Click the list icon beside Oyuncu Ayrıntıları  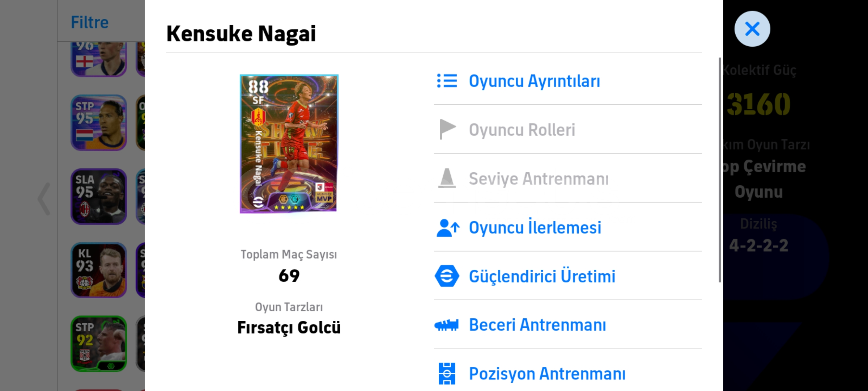point(447,81)
